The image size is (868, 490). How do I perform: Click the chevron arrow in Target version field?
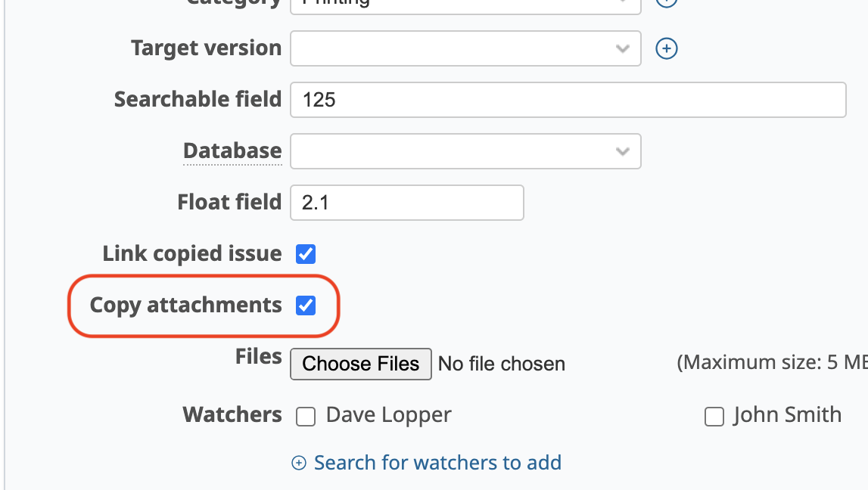pos(623,49)
